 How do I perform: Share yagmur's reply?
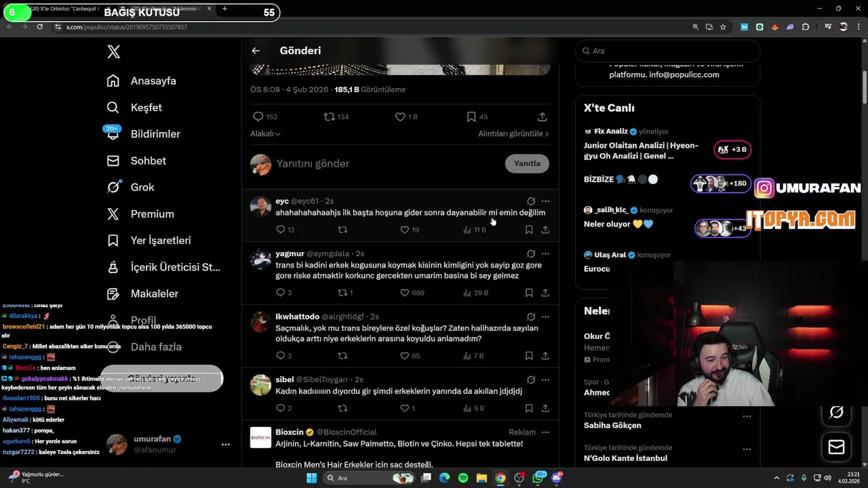pos(545,293)
